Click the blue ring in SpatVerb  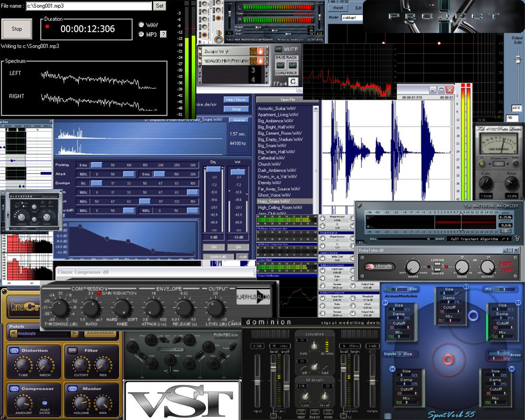point(473,316)
